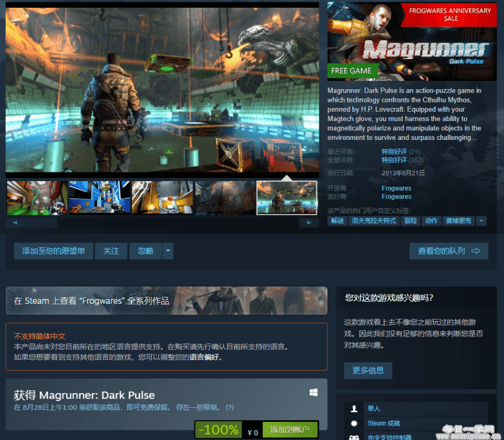Click the 不支持简体中文 warning heading
This screenshot has height=440, width=504.
point(40,336)
